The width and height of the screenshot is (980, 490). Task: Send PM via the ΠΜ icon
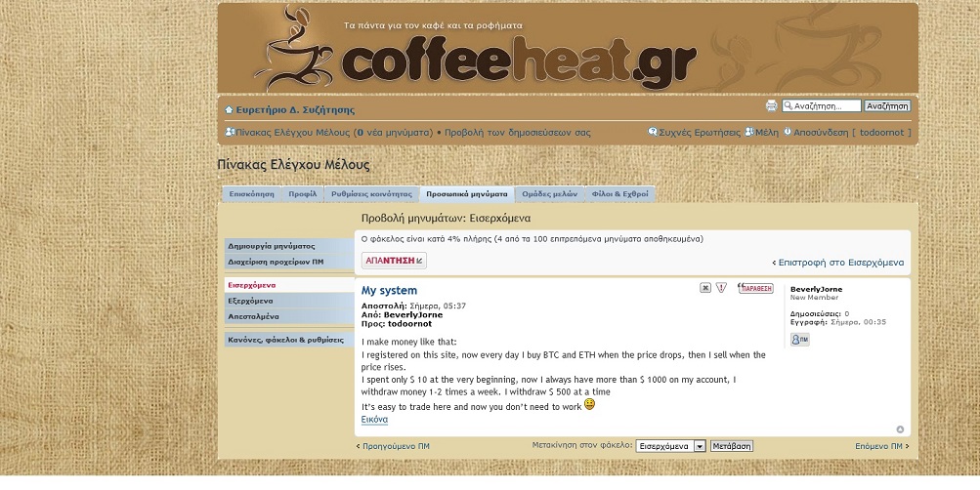[799, 339]
